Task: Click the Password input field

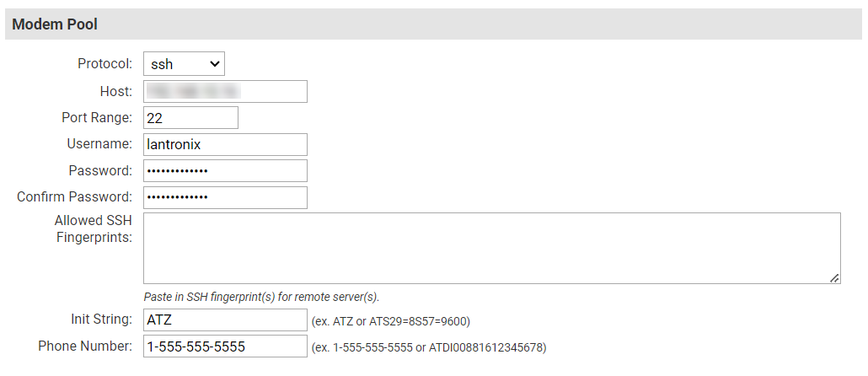Action: [225, 171]
